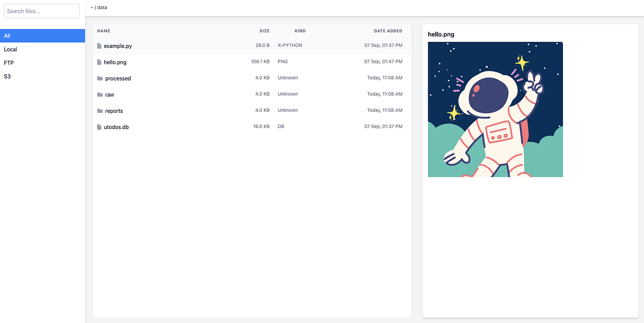Click the folder icon beside processed
This screenshot has height=323, width=644.
tap(99, 78)
